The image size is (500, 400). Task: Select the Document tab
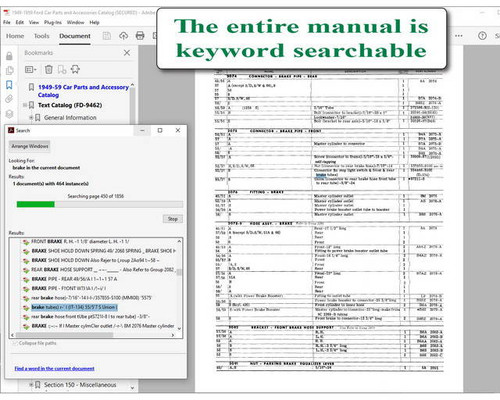[x=75, y=36]
